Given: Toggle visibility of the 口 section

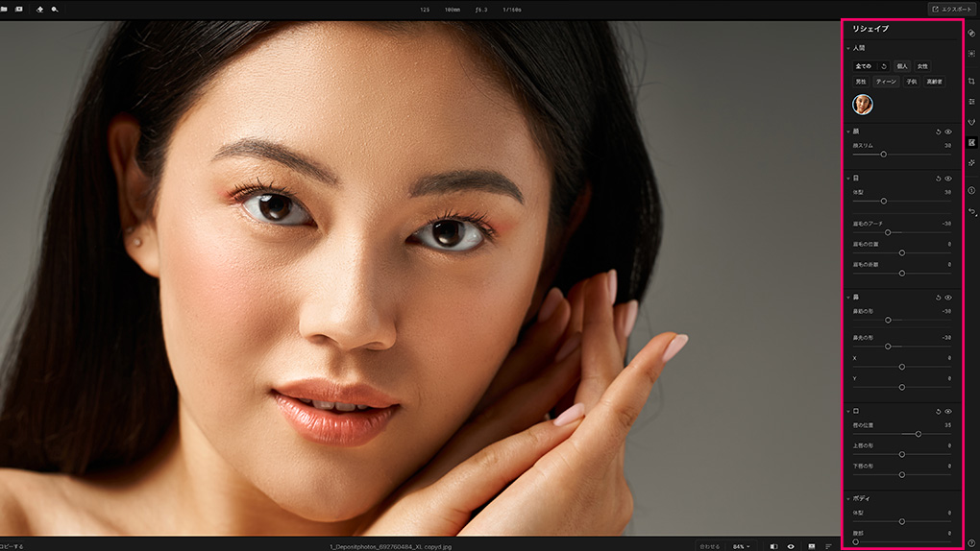Looking at the screenshot, I should pyautogui.click(x=948, y=412).
